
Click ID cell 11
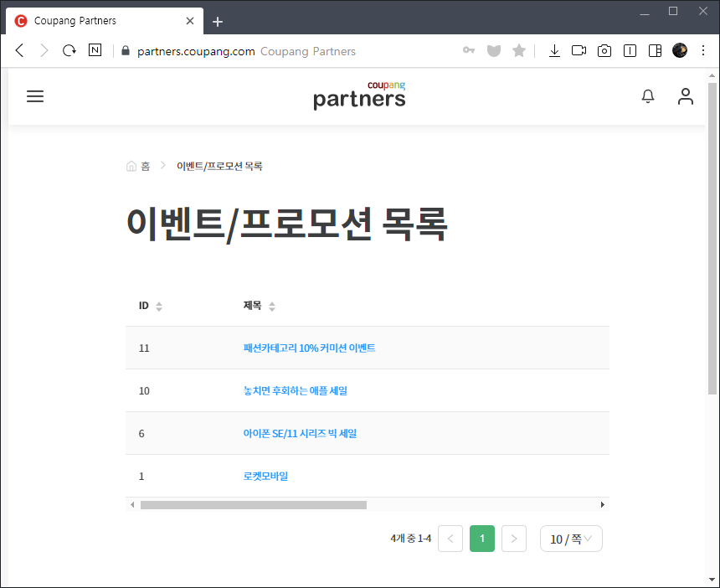pyautogui.click(x=144, y=348)
